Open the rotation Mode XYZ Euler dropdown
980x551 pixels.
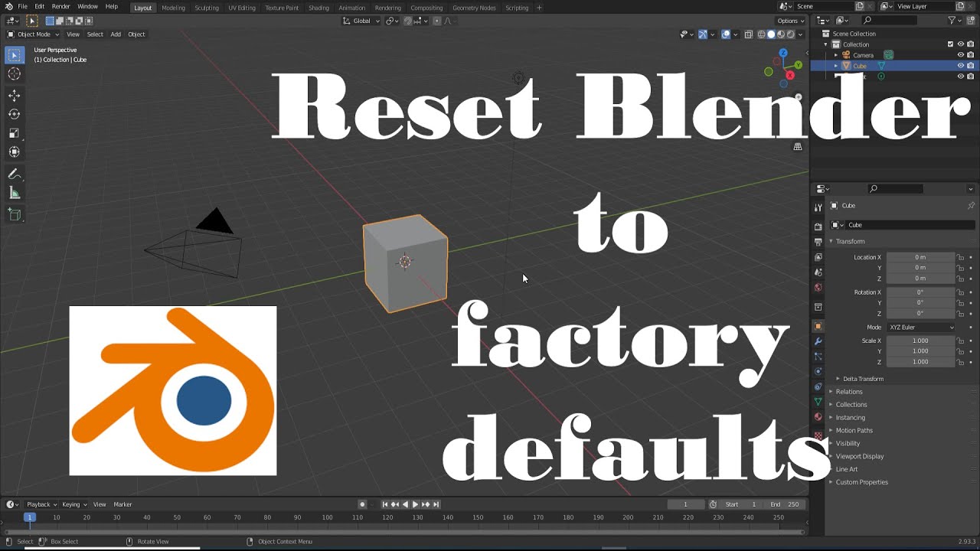922,328
